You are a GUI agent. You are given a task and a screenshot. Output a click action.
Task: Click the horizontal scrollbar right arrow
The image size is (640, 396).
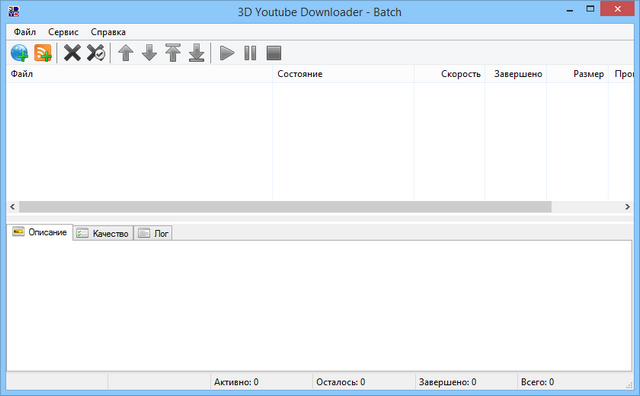point(627,207)
